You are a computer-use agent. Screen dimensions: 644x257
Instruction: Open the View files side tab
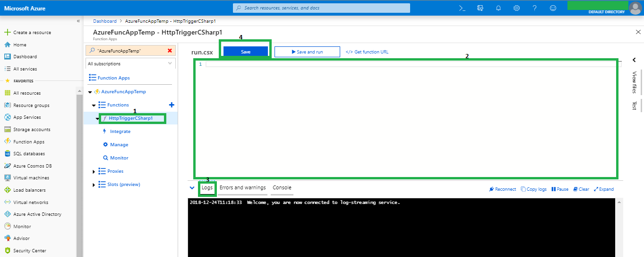tap(634, 82)
